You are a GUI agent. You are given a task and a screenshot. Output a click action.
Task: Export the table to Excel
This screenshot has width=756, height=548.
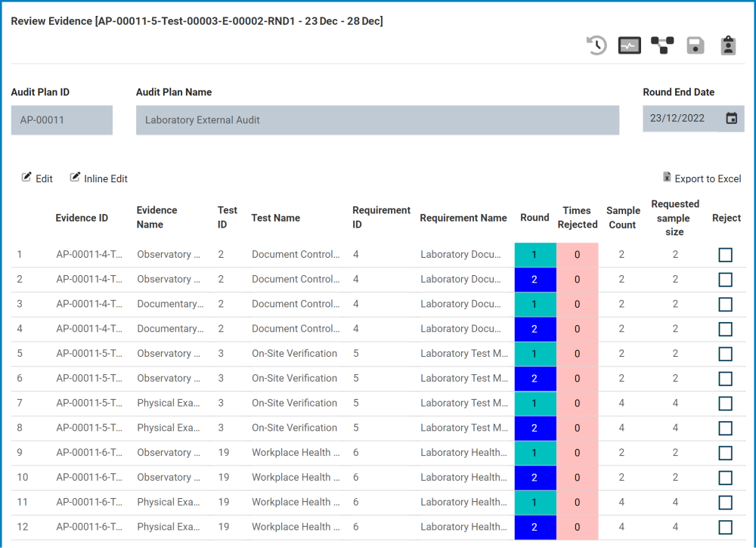click(702, 178)
